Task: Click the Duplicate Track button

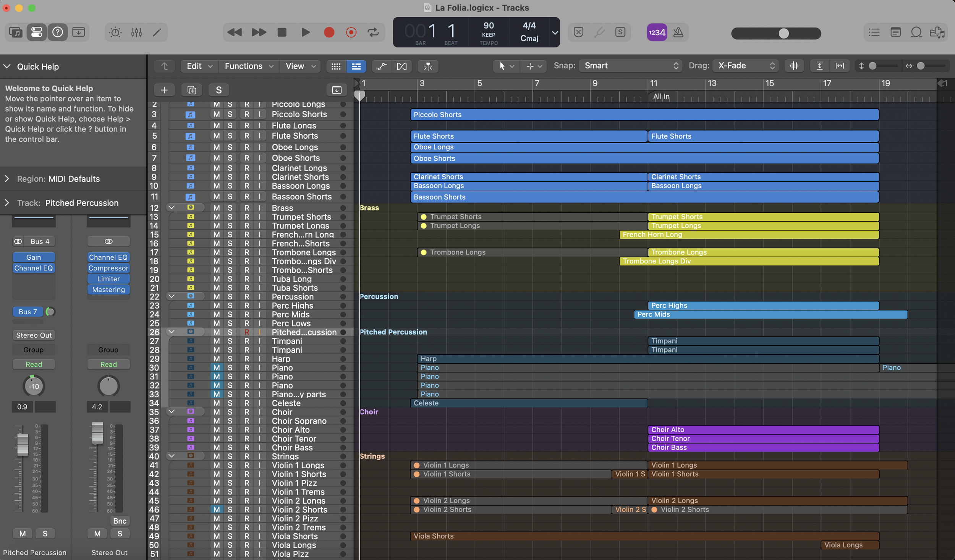Action: click(x=191, y=90)
